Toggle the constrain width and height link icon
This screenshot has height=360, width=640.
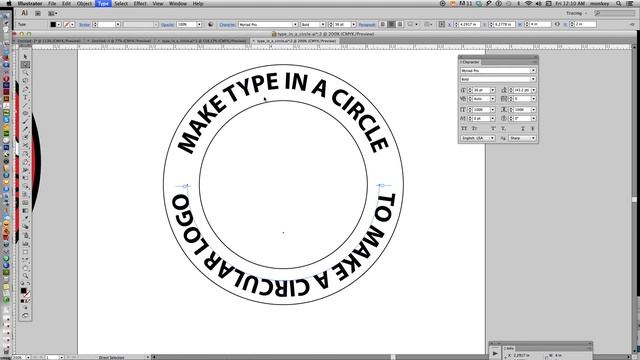coord(557,24)
